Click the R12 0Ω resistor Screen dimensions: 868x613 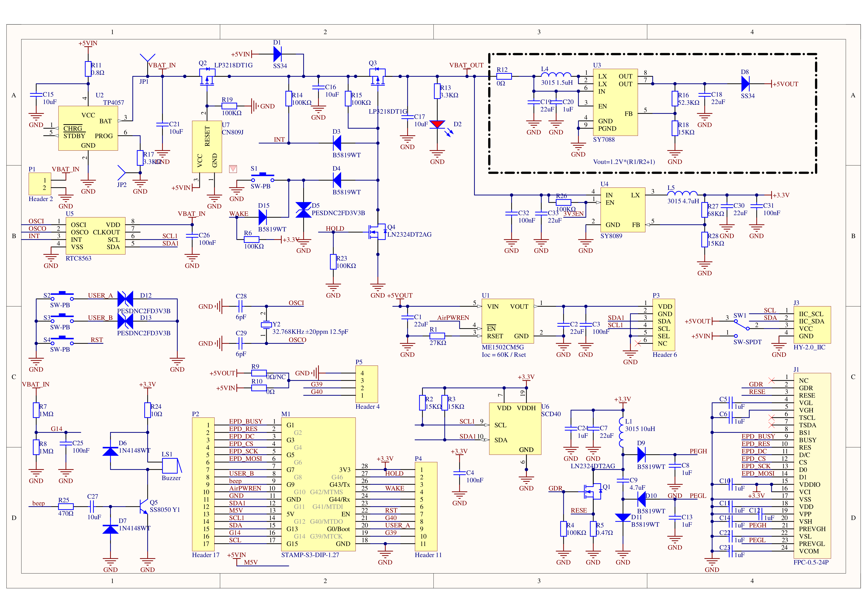tap(504, 76)
